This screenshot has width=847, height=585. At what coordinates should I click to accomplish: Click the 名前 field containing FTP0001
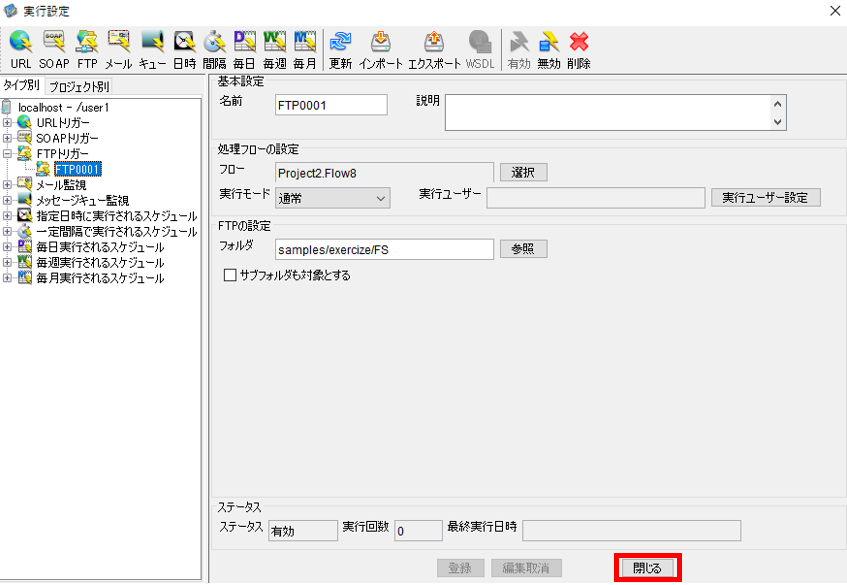[x=331, y=105]
